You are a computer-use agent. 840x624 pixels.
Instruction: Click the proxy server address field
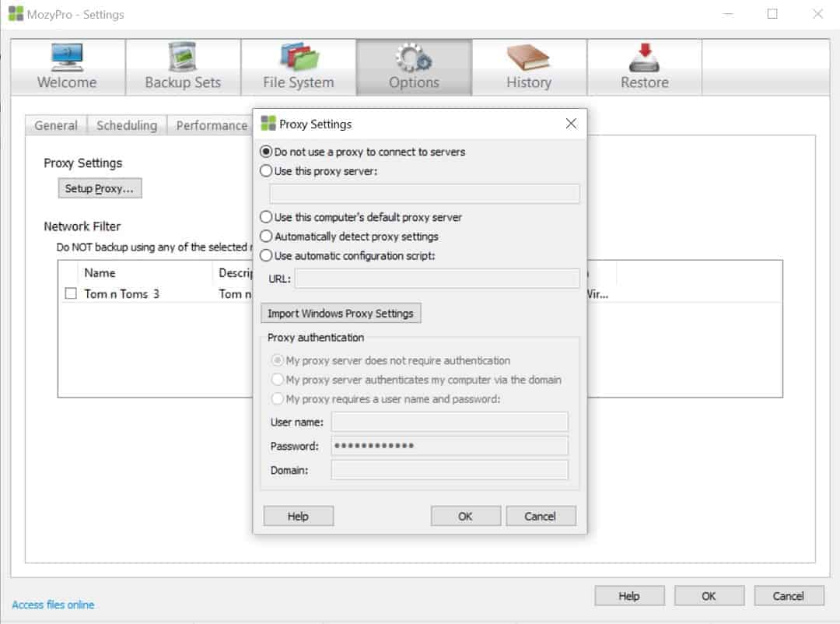click(x=425, y=194)
